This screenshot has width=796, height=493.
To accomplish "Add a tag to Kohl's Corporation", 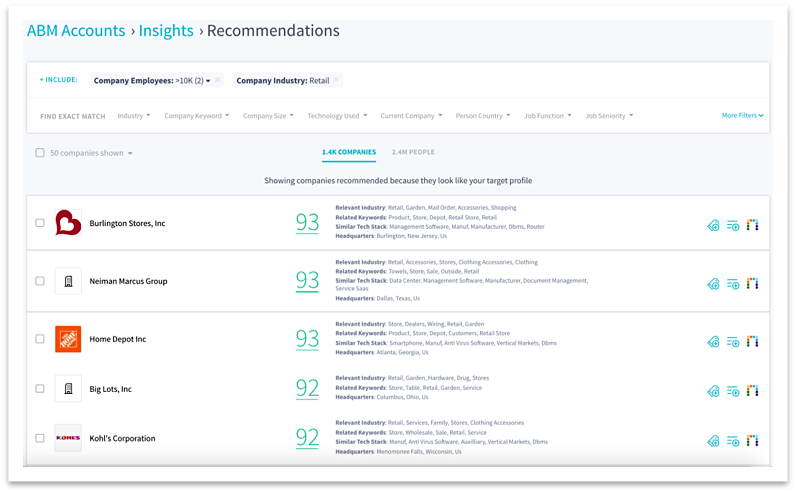I will (713, 441).
